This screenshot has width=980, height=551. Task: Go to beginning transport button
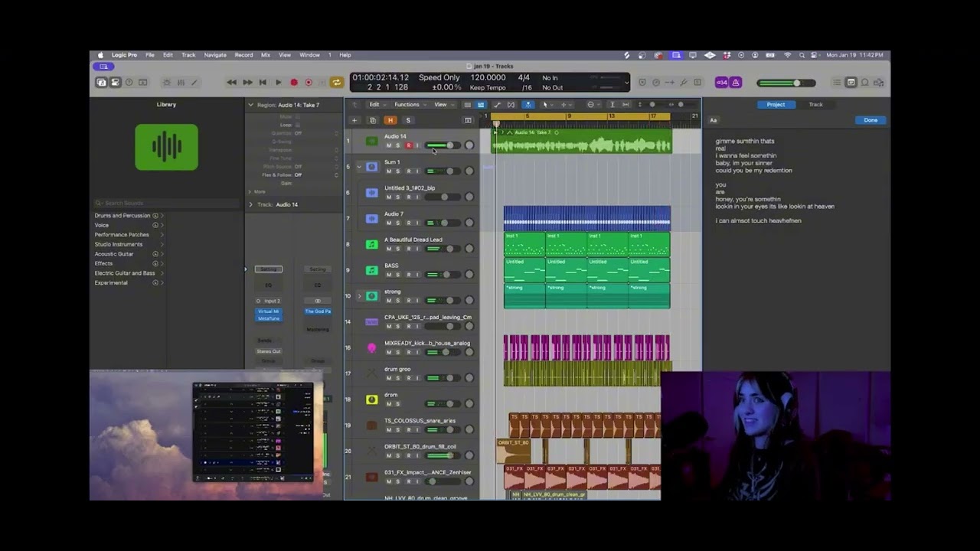pyautogui.click(x=263, y=83)
